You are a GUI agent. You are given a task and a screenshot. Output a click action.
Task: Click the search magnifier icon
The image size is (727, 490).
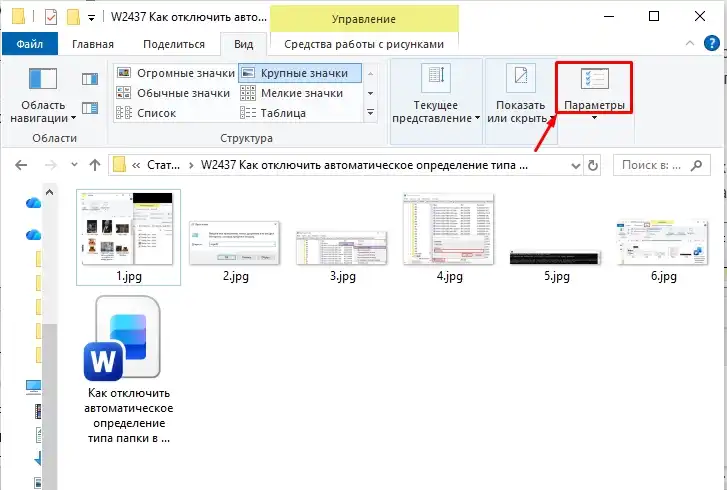(696, 165)
